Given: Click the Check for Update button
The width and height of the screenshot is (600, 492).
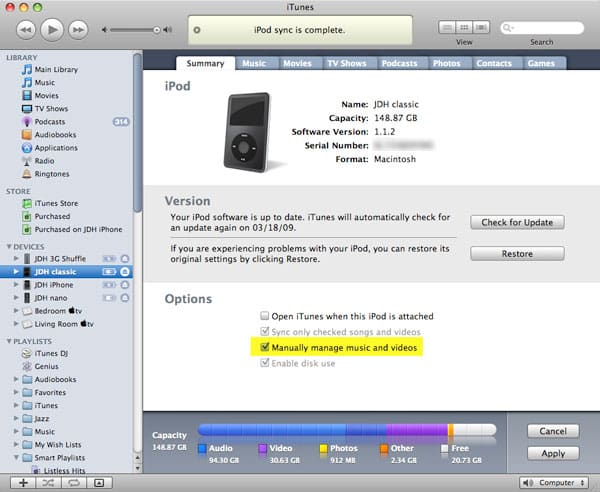Looking at the screenshot, I should (x=516, y=222).
